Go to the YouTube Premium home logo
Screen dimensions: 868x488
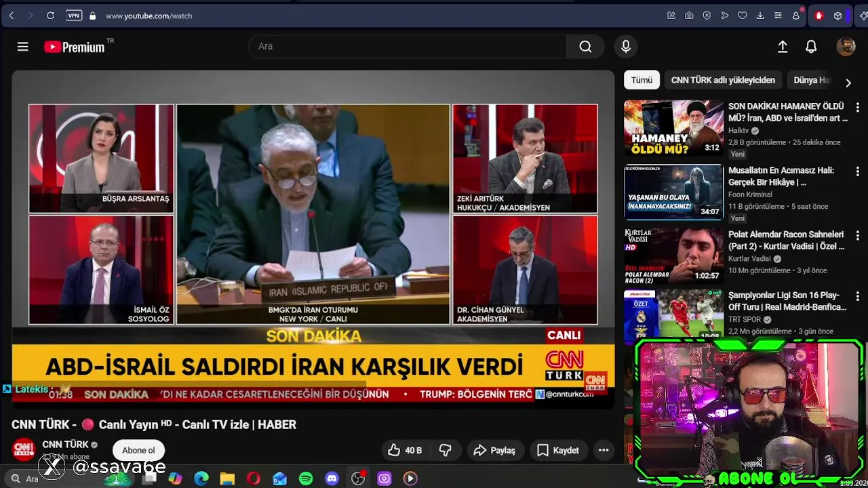(x=75, y=47)
